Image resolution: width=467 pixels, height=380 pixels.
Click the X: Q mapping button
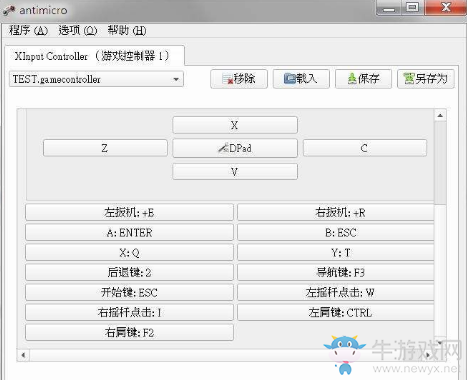tap(129, 252)
